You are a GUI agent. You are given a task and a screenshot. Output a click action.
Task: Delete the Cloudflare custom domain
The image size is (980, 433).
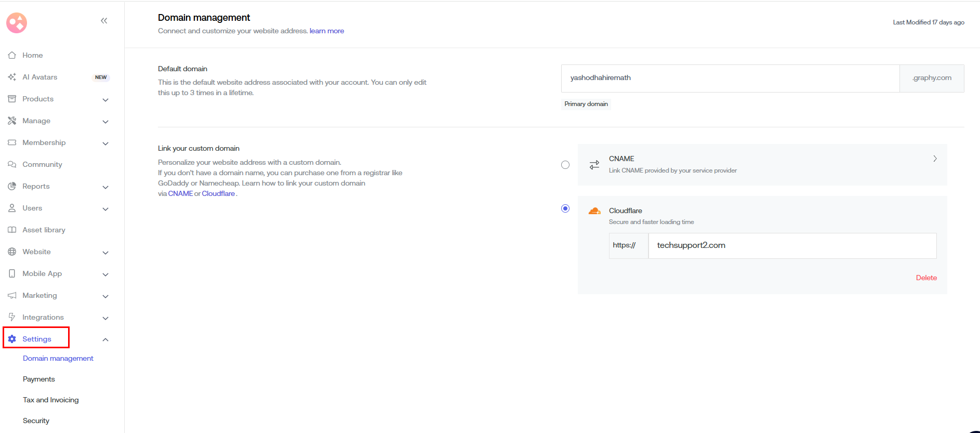[926, 278]
